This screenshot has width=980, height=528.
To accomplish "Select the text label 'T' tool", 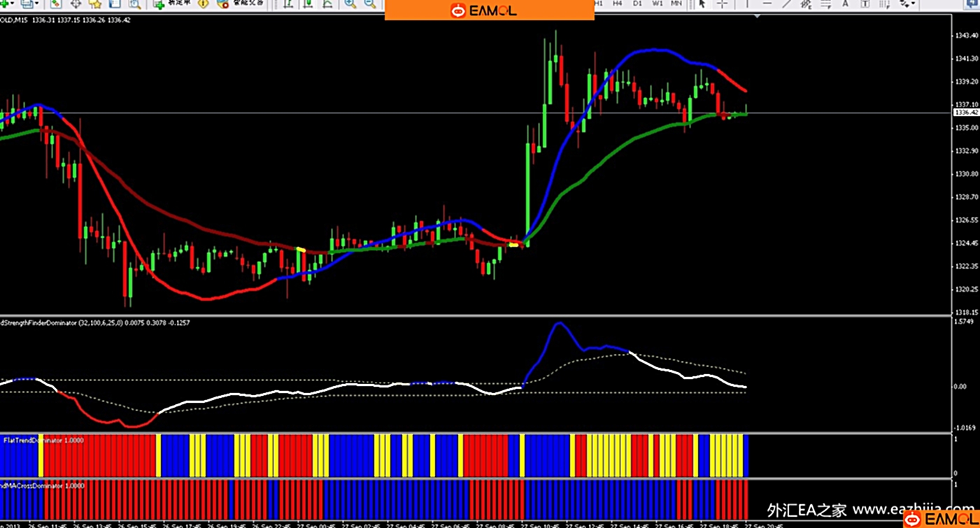I will [x=865, y=3].
